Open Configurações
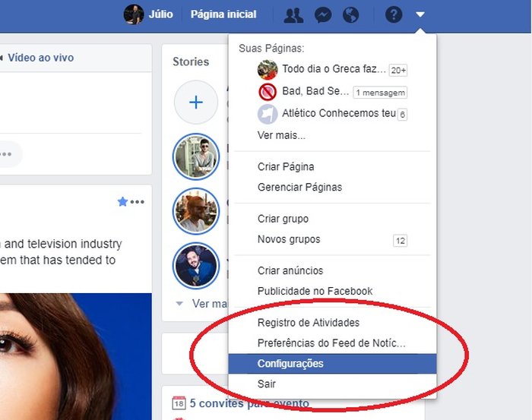532x420 pixels. (x=333, y=364)
